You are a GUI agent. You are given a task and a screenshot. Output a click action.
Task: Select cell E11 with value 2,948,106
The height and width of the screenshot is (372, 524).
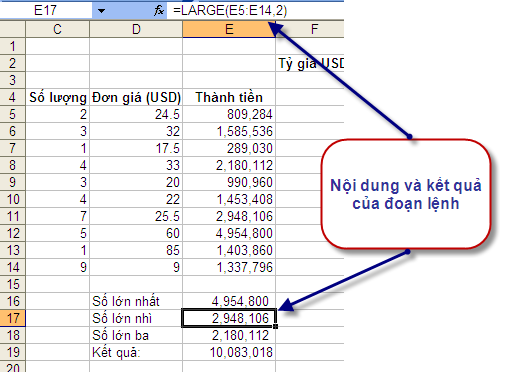click(229, 216)
